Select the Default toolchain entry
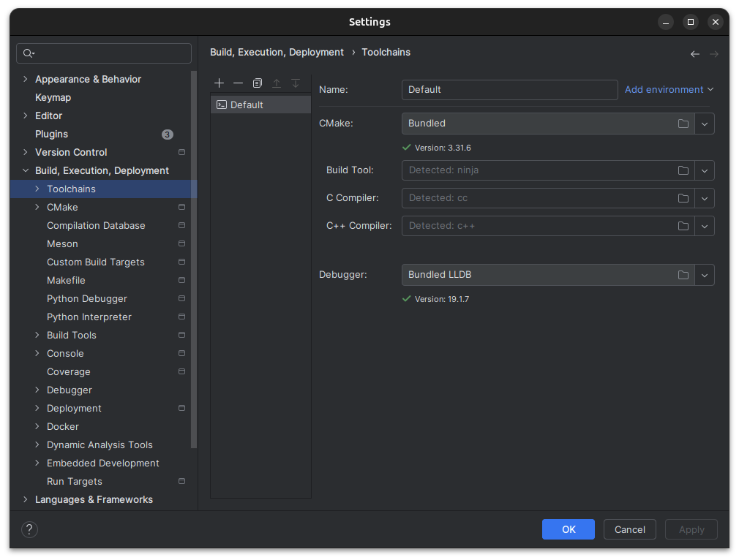 [x=260, y=105]
